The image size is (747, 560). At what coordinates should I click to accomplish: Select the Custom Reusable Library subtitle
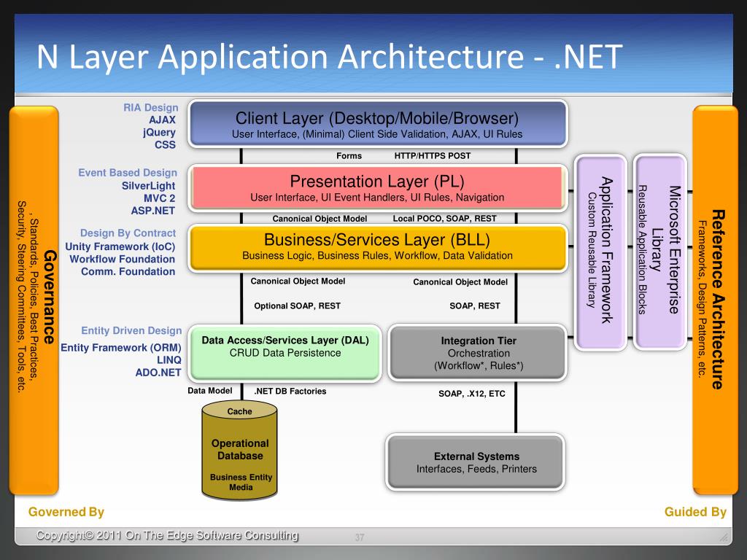click(x=592, y=250)
